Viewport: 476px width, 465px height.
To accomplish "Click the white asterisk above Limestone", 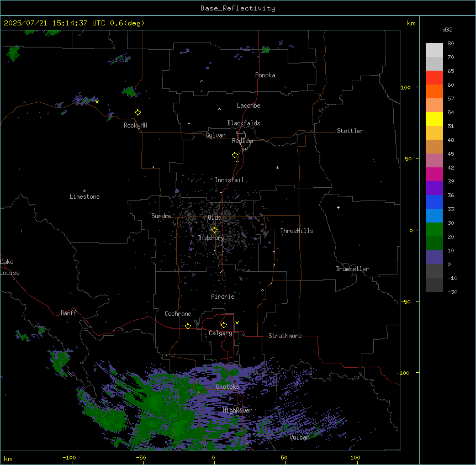I will click(84, 191).
